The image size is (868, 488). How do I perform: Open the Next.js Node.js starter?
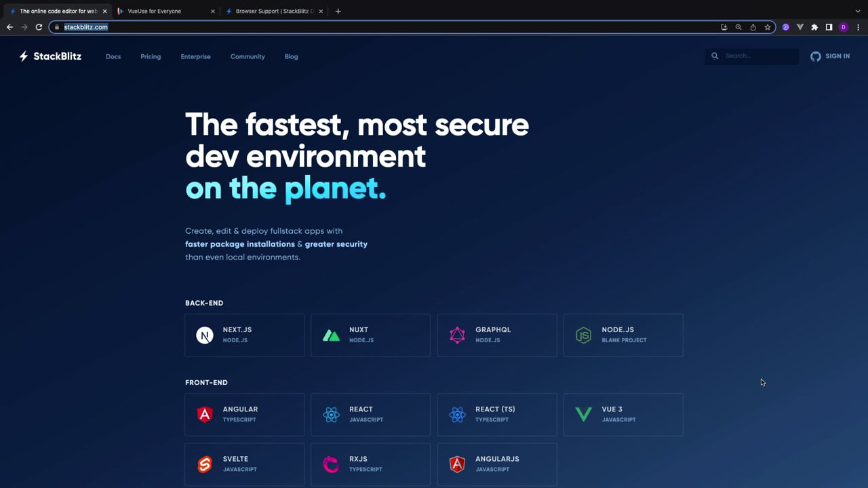(244, 335)
